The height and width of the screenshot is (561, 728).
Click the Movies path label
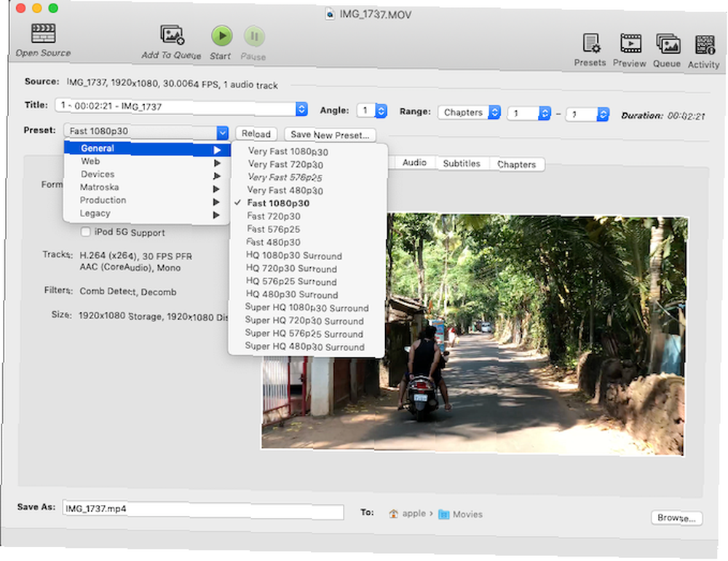click(467, 514)
